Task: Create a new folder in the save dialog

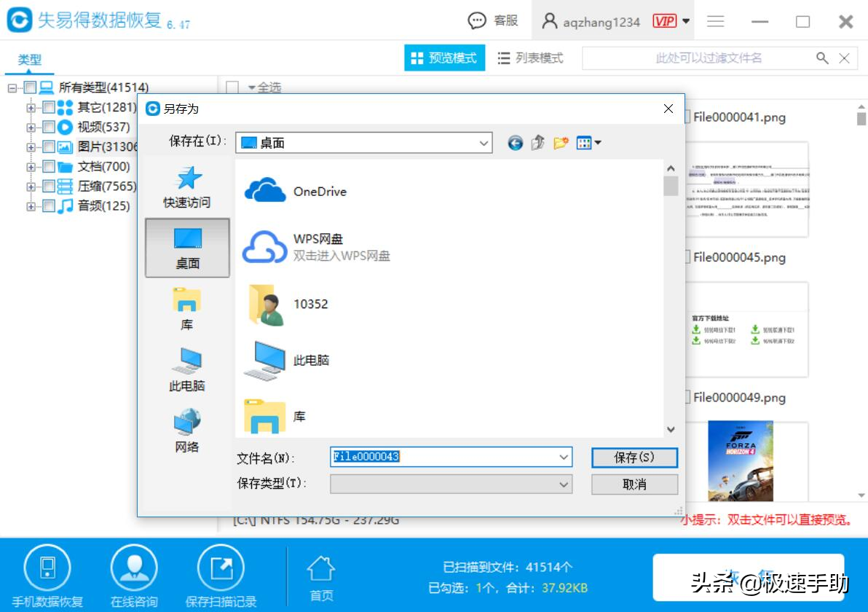Action: 560,143
